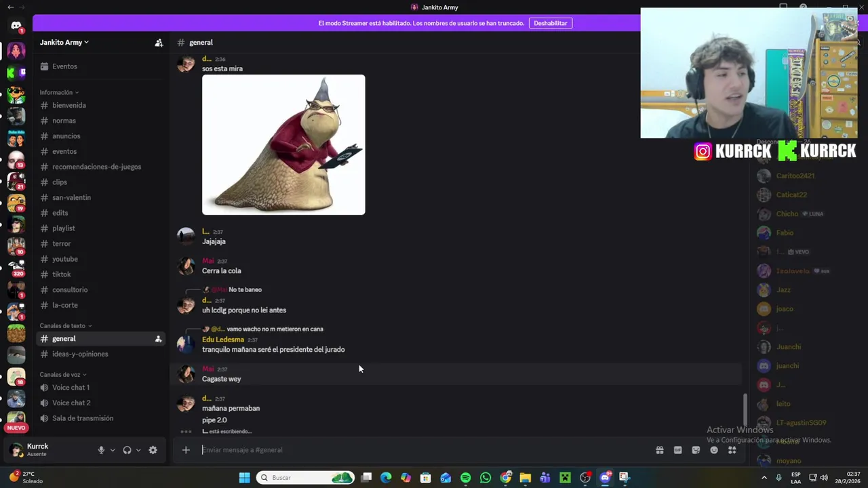This screenshot has width=868, height=488.
Task: Open Direct Messages from the Discord logo
Action: tap(16, 26)
